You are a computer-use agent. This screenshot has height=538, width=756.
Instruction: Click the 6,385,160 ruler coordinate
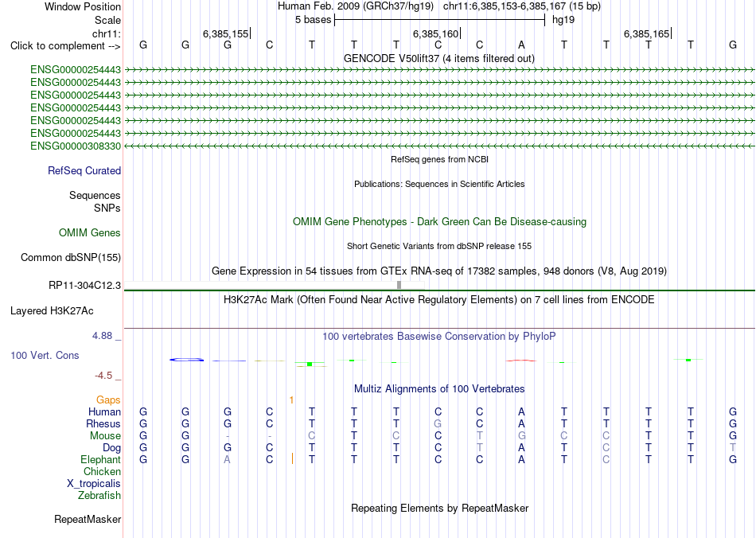point(436,33)
